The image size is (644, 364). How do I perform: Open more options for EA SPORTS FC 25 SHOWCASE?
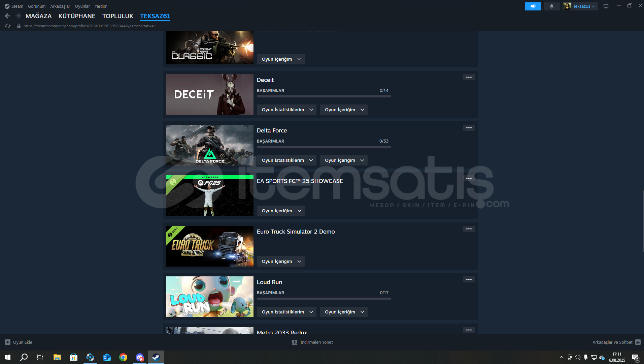coord(469,178)
